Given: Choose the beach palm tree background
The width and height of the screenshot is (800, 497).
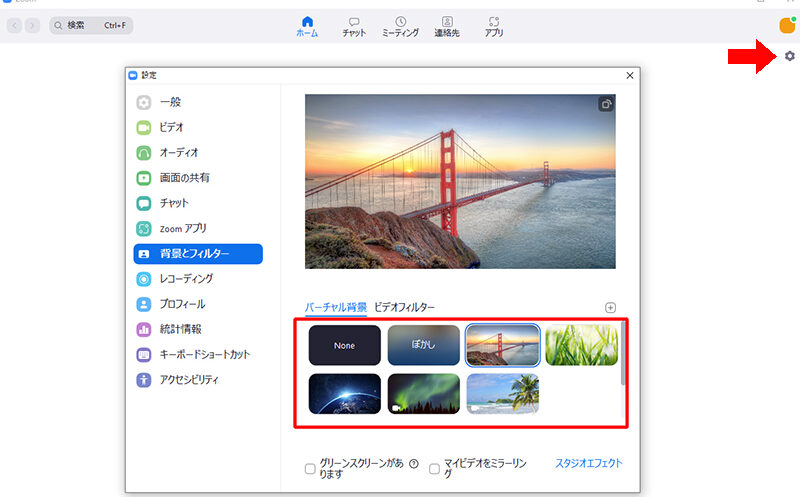Looking at the screenshot, I should (x=503, y=394).
